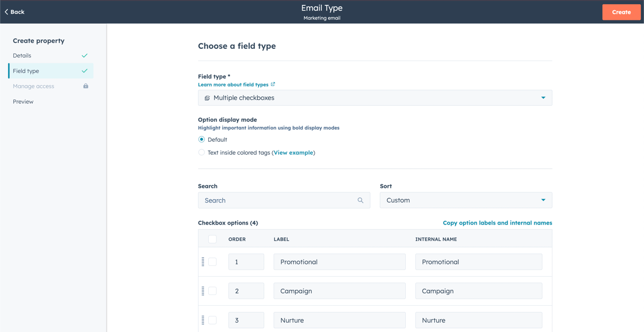644x332 pixels.
Task: Click the multiple checkboxes field type icon
Action: pos(207,98)
